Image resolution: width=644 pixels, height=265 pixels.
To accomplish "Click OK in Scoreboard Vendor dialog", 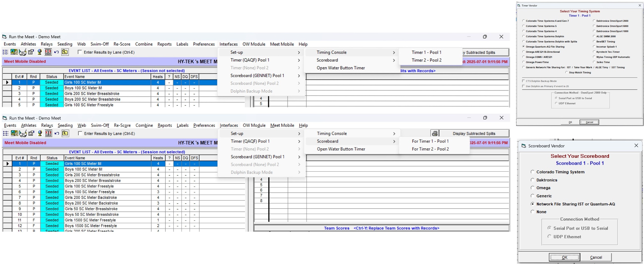I will tap(565, 257).
